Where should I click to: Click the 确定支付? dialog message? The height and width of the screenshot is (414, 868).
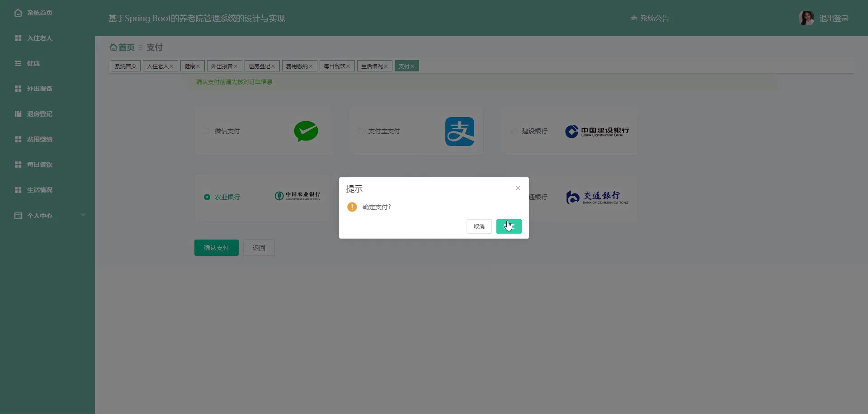pos(377,207)
